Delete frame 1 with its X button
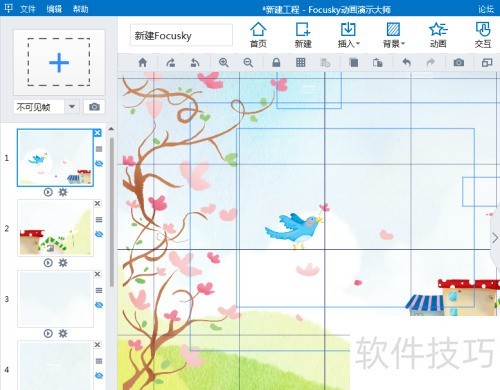Image resolution: width=500 pixels, height=390 pixels. (97, 133)
